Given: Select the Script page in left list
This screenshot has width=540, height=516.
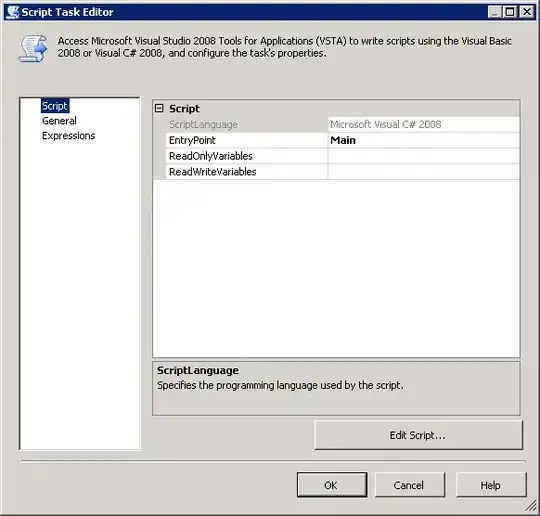Looking at the screenshot, I should (55, 106).
